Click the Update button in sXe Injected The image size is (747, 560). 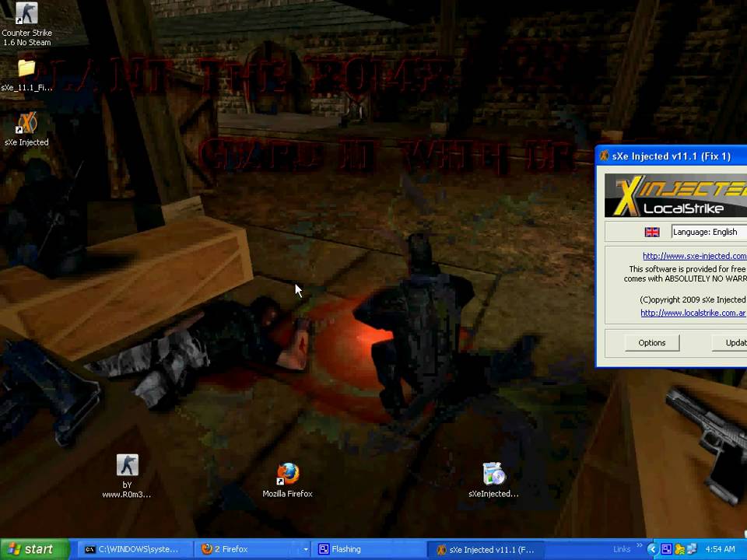coord(730,342)
